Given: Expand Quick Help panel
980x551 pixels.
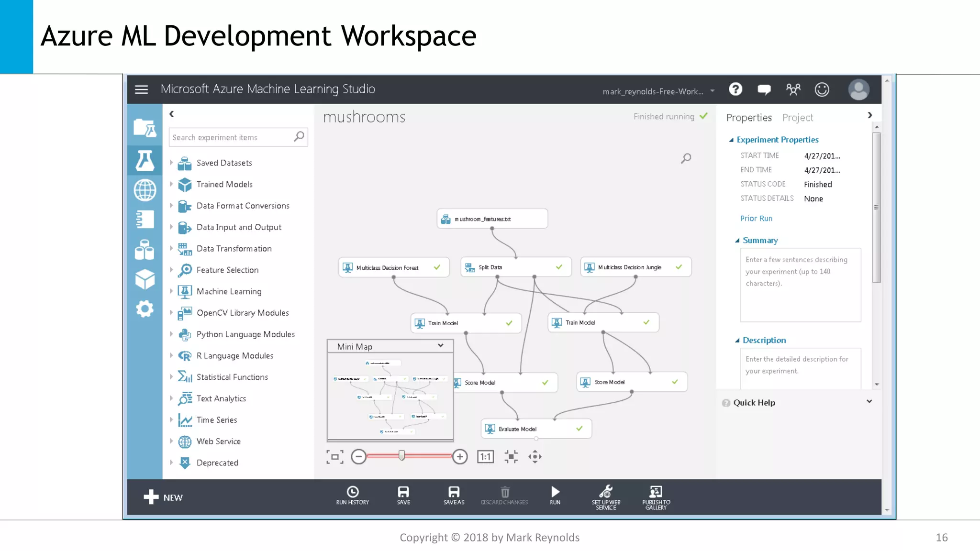Looking at the screenshot, I should [x=869, y=402].
